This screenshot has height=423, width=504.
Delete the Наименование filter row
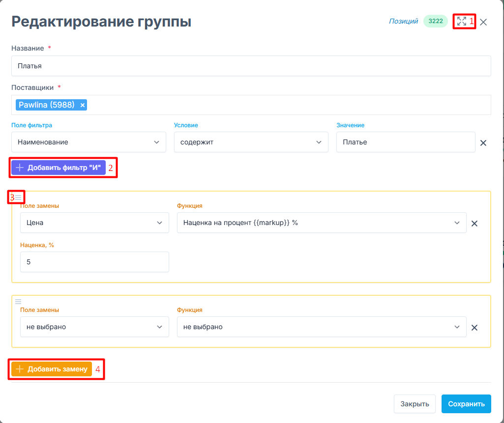click(483, 143)
